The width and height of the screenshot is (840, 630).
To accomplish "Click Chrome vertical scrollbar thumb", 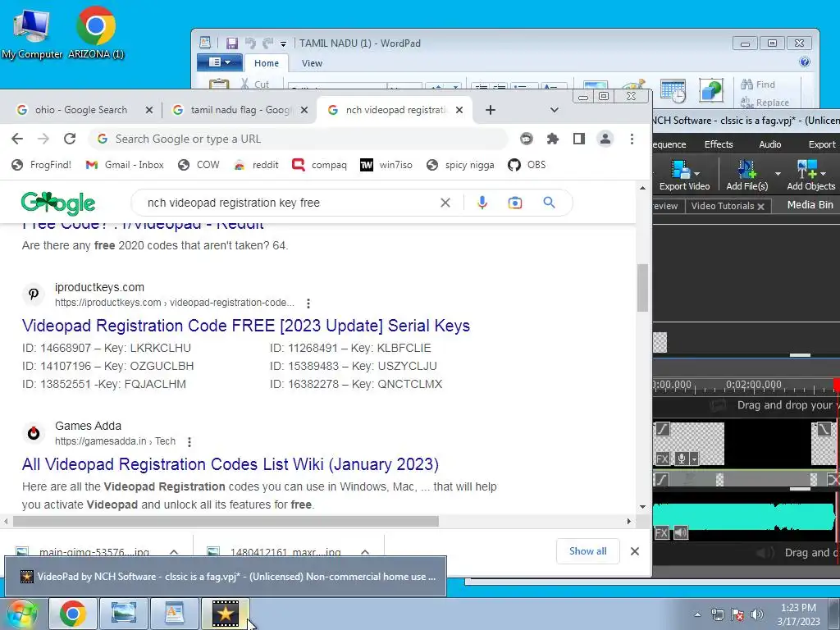I will click(642, 288).
